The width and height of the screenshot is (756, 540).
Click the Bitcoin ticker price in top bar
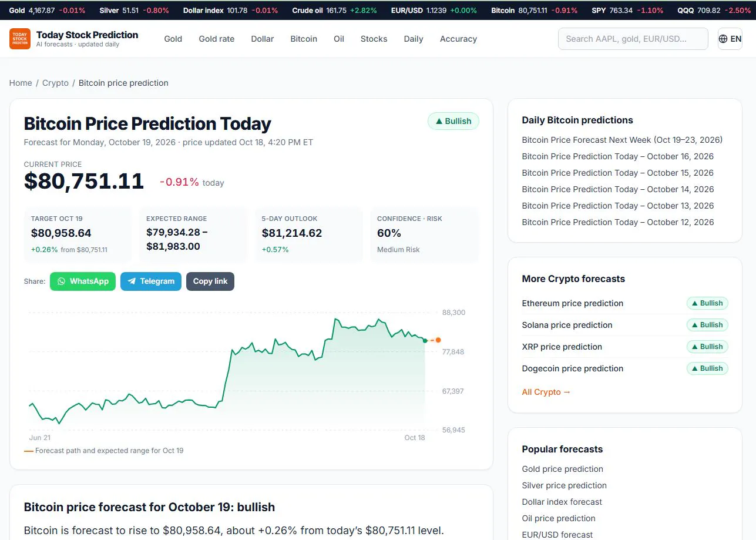(x=533, y=11)
